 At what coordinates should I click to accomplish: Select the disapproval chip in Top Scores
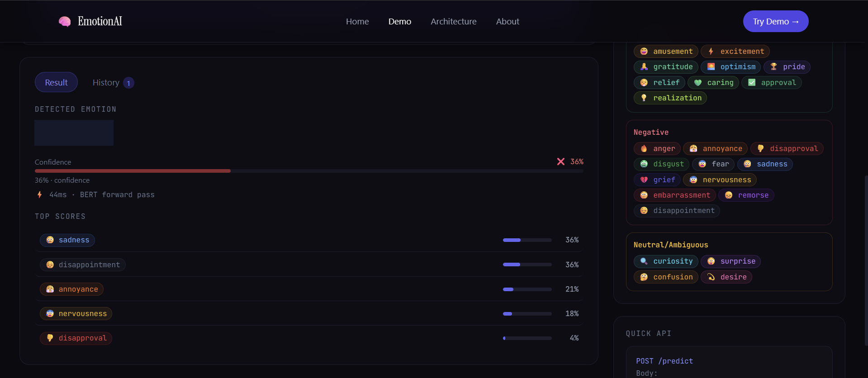[x=76, y=338]
